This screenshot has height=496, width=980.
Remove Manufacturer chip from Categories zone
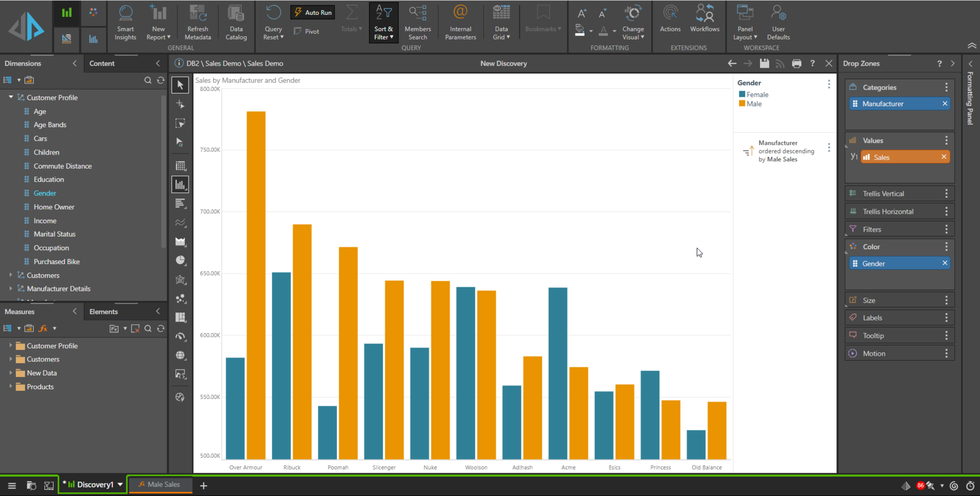pyautogui.click(x=945, y=104)
